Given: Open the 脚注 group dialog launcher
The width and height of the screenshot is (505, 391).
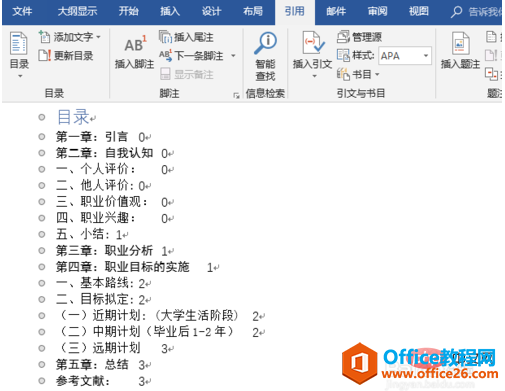Looking at the screenshot, I should pyautogui.click(x=236, y=96).
